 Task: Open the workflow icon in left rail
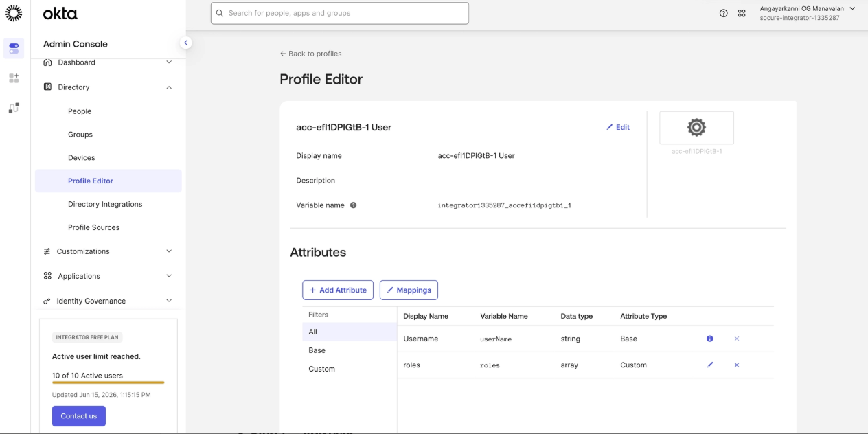[x=14, y=108]
